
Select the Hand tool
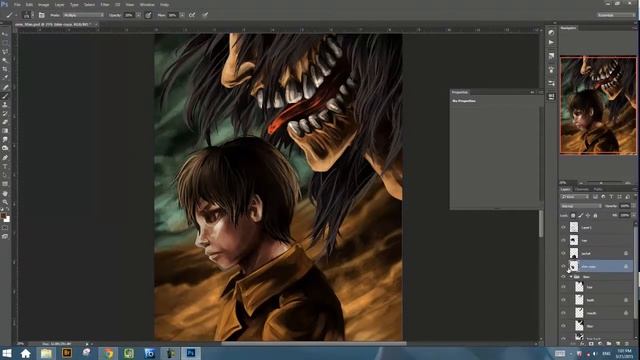coord(5,193)
